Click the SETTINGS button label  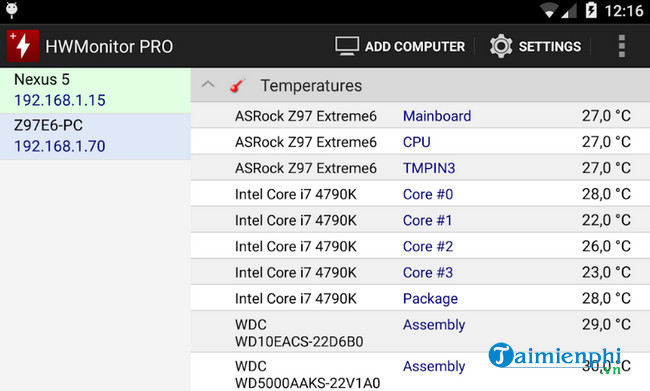[x=550, y=46]
